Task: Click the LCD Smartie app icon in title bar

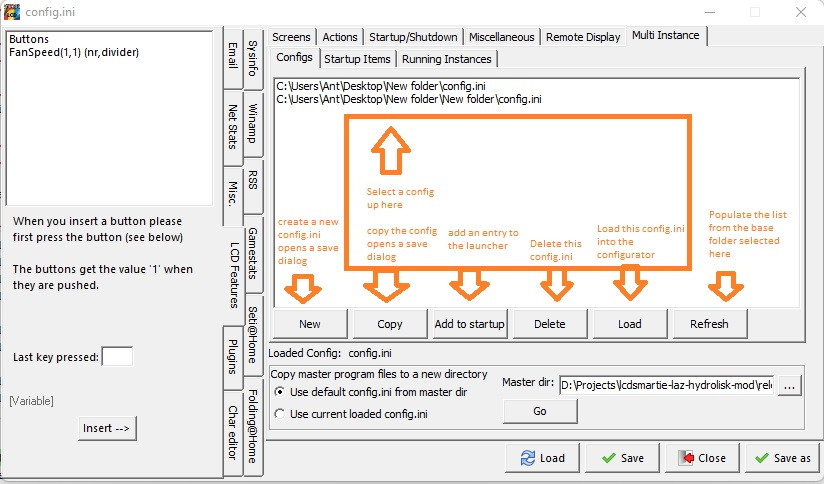Action: pyautogui.click(x=12, y=12)
